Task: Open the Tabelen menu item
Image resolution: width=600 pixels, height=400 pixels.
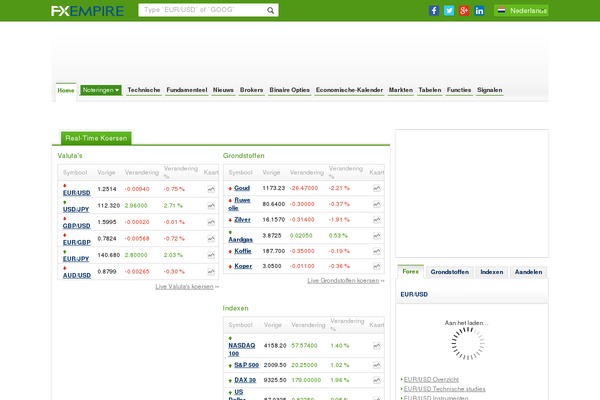Action: point(430,90)
